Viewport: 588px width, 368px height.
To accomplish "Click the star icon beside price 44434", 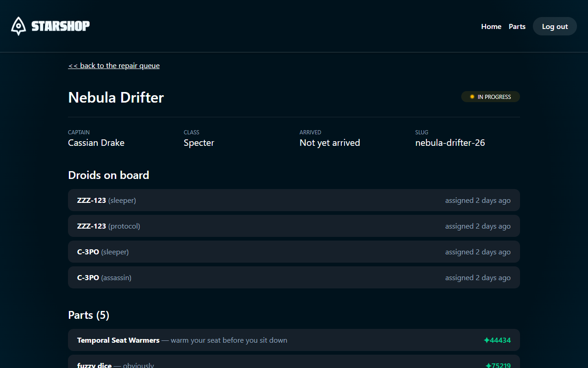I will 486,340.
